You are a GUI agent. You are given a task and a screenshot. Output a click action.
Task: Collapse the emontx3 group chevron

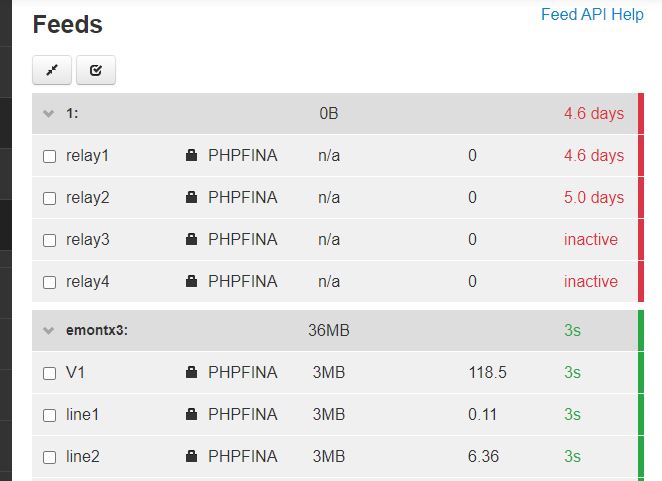tap(49, 330)
